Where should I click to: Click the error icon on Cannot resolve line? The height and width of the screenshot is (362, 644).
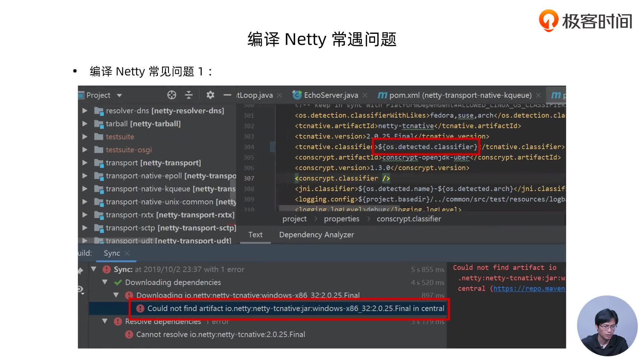point(129,334)
